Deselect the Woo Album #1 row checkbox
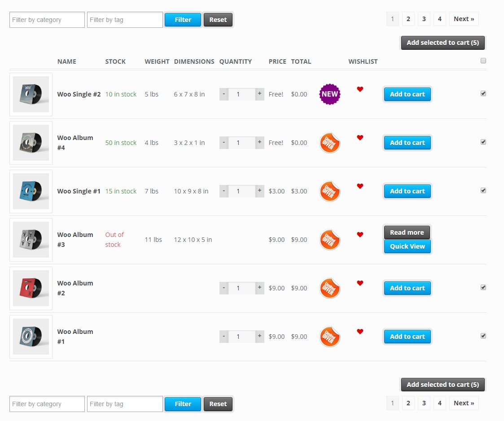This screenshot has height=421, width=504. [483, 336]
